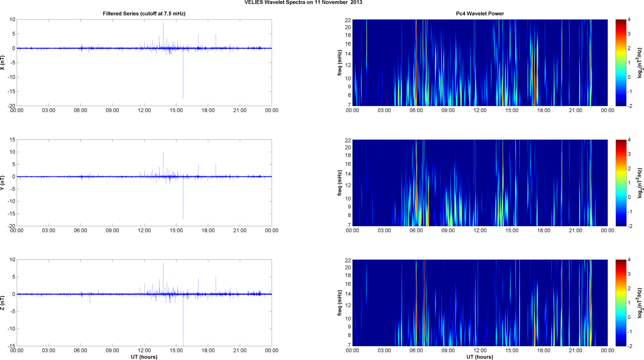
Task: Click the 'Z (nT)' y-axis label
Action: click(3, 303)
